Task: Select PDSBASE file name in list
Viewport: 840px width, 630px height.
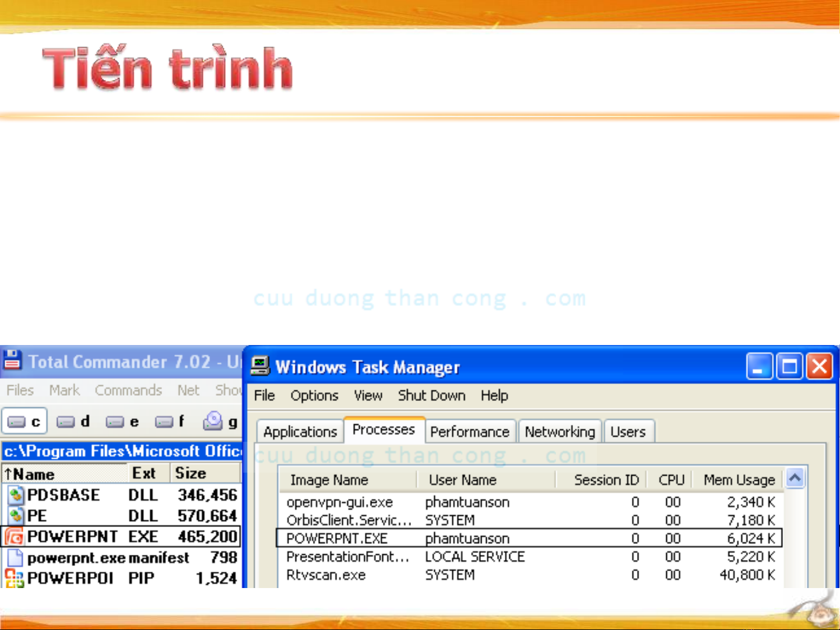Action: pyautogui.click(x=64, y=495)
